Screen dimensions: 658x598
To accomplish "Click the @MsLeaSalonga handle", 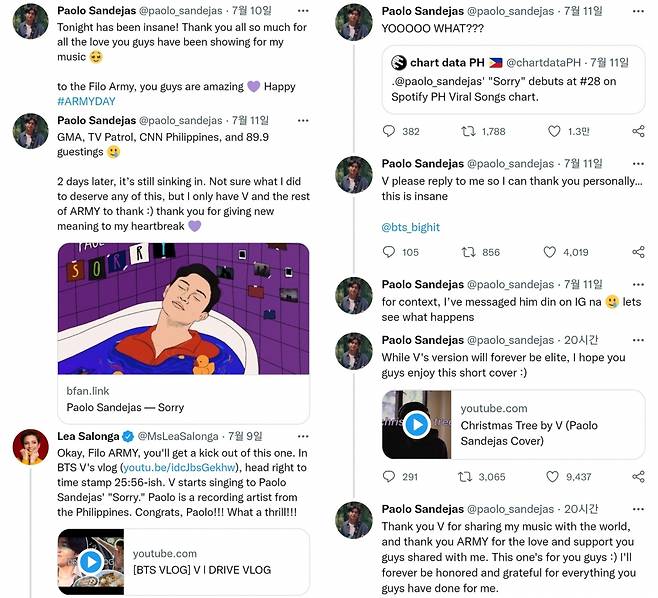I will pyautogui.click(x=176, y=436).
